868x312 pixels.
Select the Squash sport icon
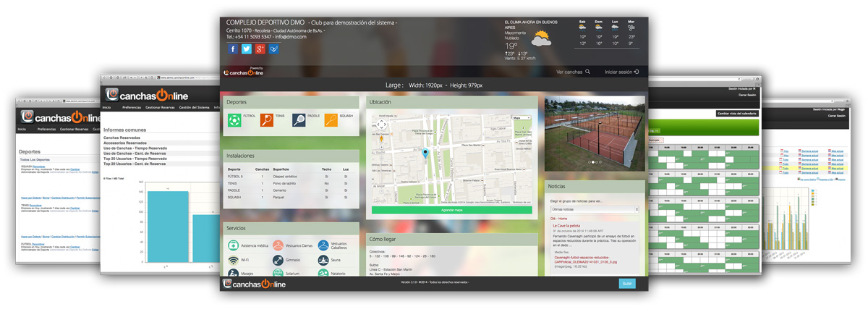[x=331, y=121]
